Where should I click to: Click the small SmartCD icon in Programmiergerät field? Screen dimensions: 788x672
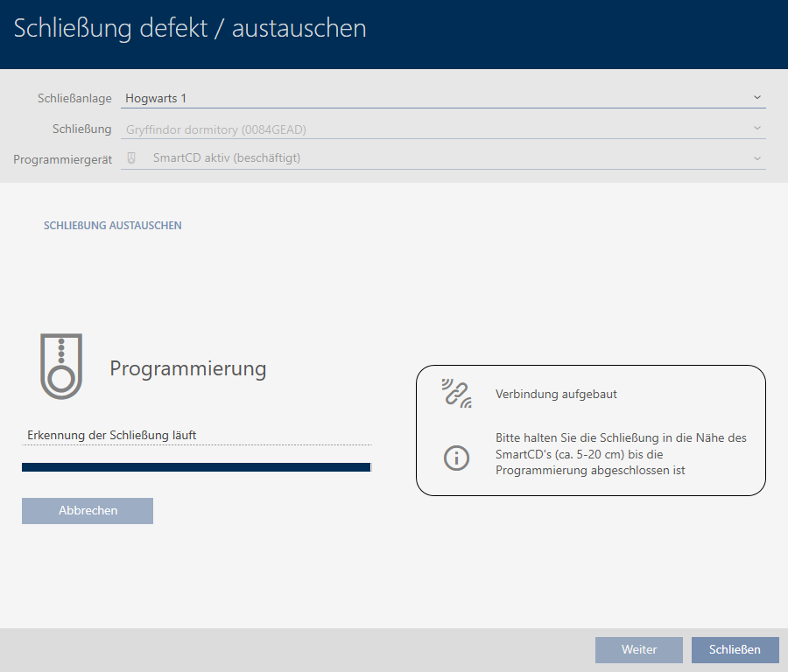pos(132,158)
